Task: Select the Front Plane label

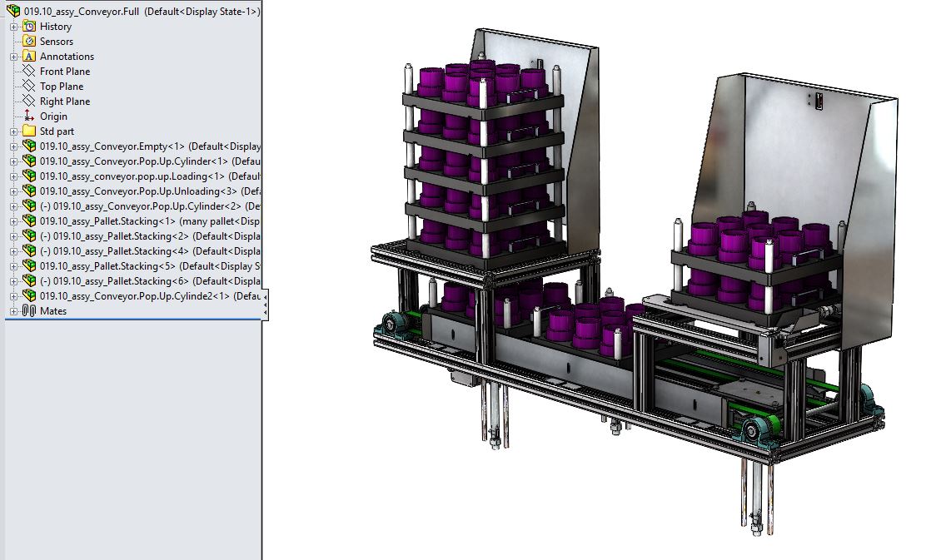Action: 65,72
